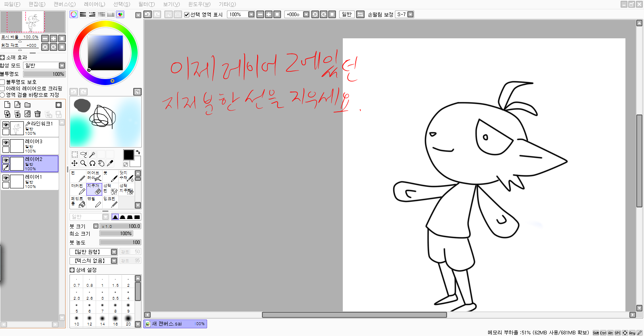Open the 윈도우 menu
644x336 pixels.
[x=199, y=4]
